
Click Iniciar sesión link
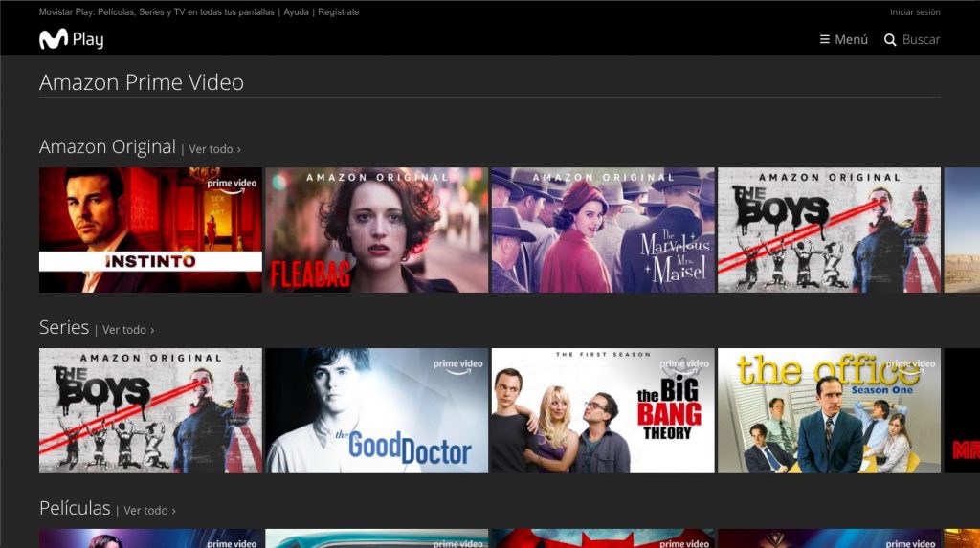coord(915,11)
